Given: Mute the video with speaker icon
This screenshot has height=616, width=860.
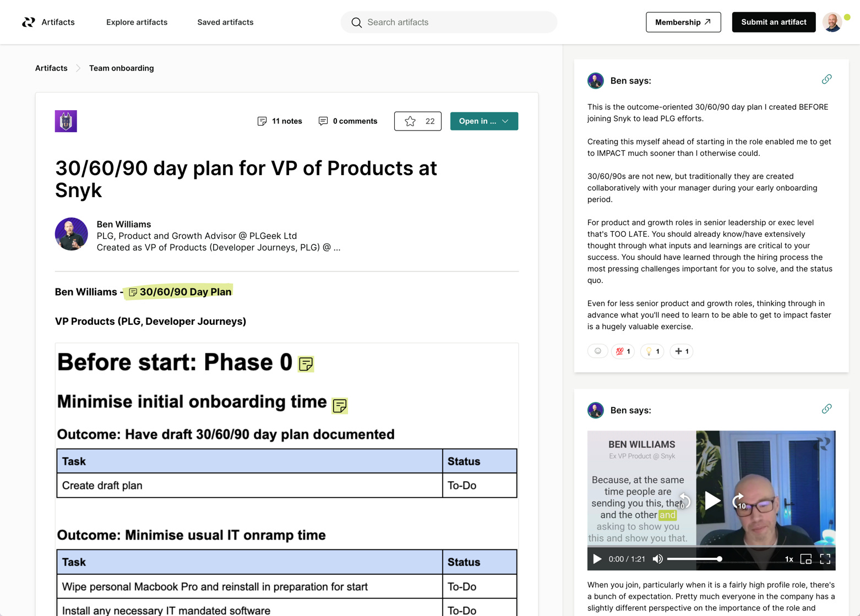Looking at the screenshot, I should click(657, 559).
